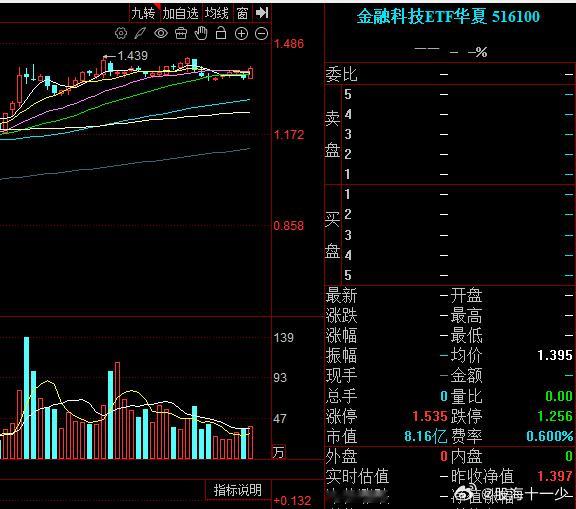Click the tallest cyan volume bar
The width and height of the screenshot is (576, 509).
(x=26, y=398)
